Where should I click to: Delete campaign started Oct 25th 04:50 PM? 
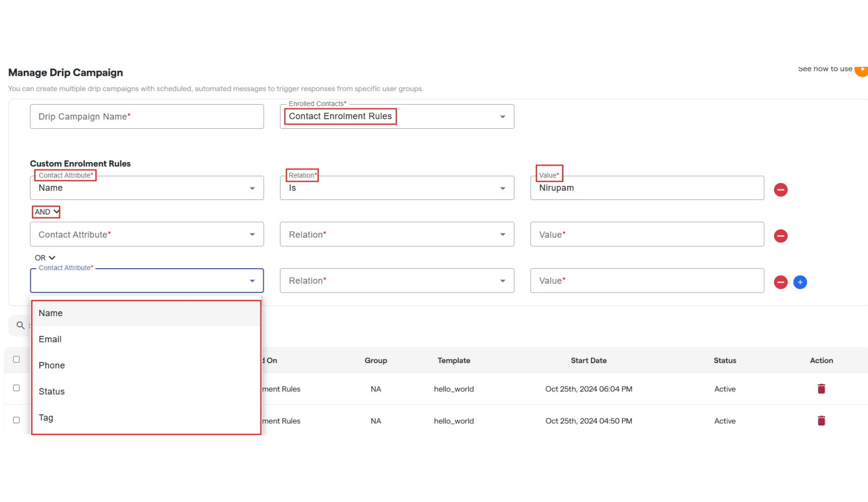[x=821, y=421]
